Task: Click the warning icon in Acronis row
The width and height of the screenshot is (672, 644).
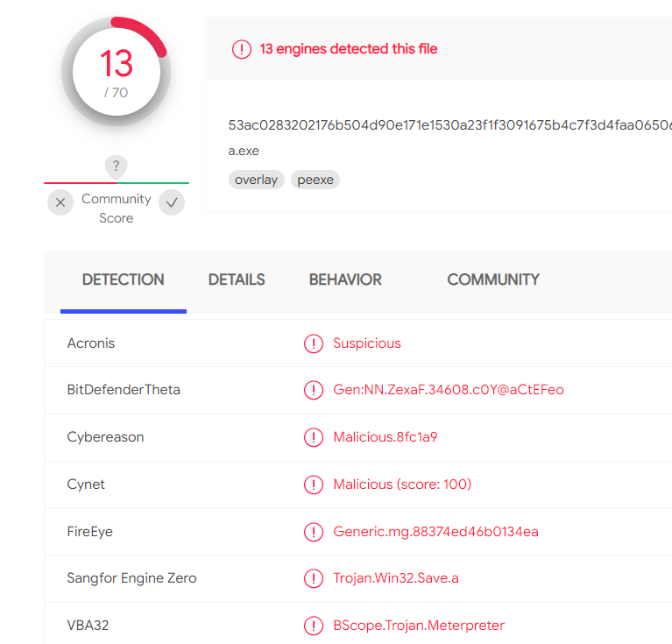Action: [x=314, y=343]
